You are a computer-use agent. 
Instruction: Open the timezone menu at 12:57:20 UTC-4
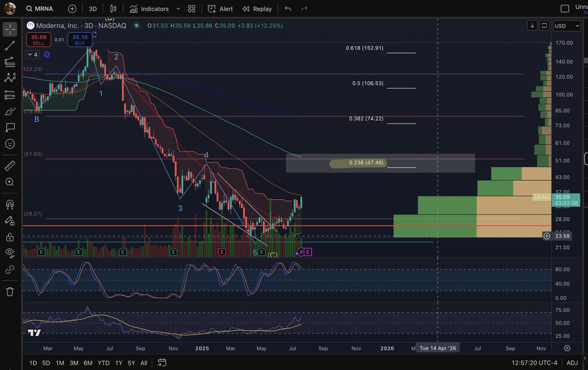click(x=536, y=363)
